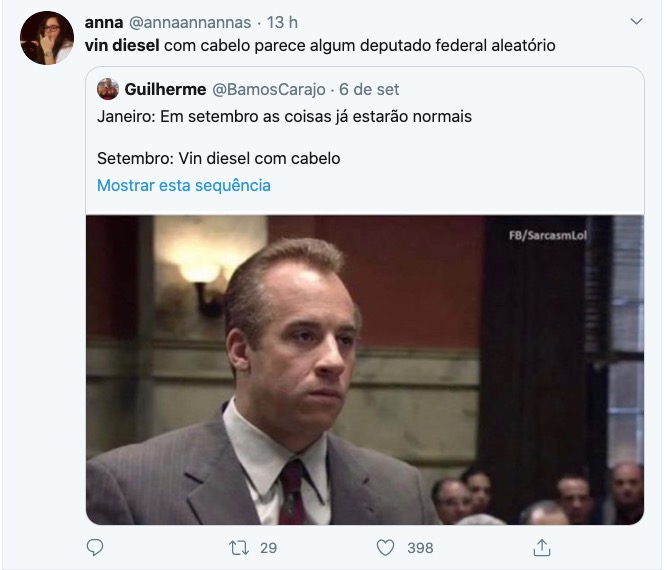Open the courtroom photo of man in suit
Image resolution: width=667 pixels, height=570 pixels.
[365, 370]
